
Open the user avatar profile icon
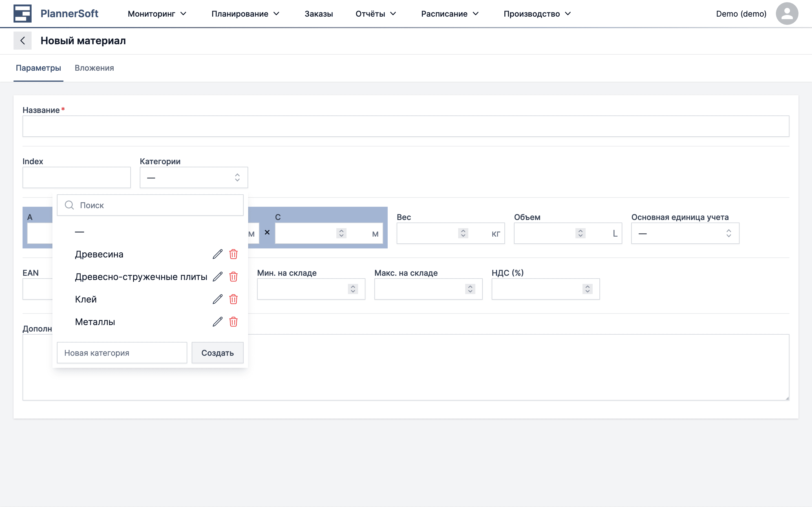pyautogui.click(x=787, y=14)
